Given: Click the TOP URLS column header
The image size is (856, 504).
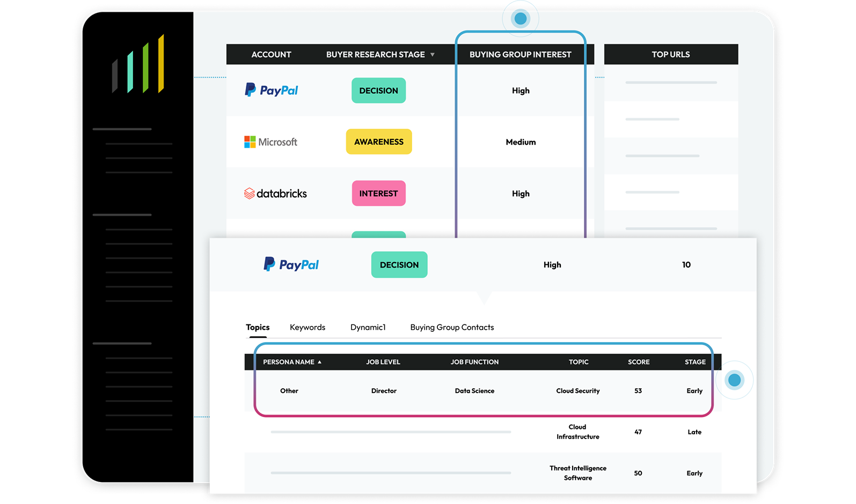Looking at the screenshot, I should (x=671, y=55).
